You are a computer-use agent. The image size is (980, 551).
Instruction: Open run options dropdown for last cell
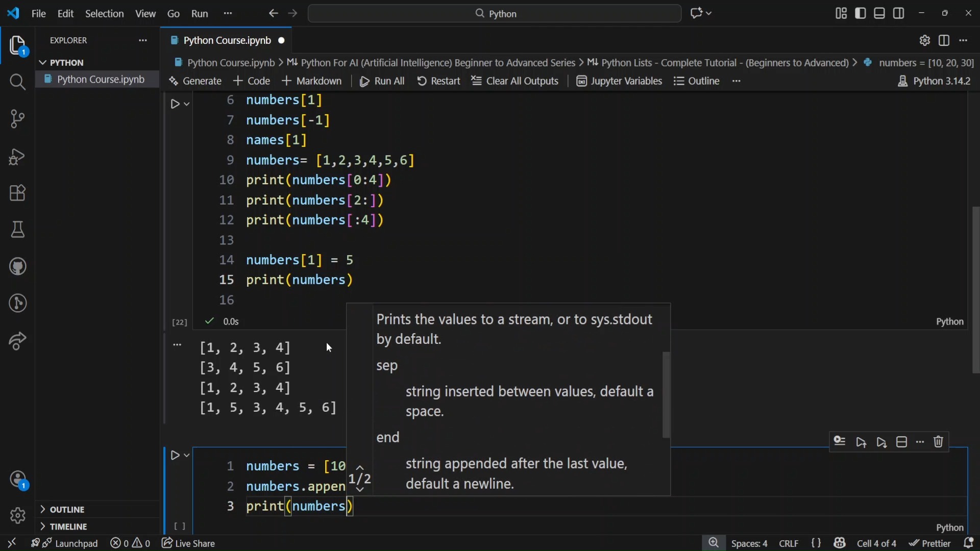pos(187,455)
